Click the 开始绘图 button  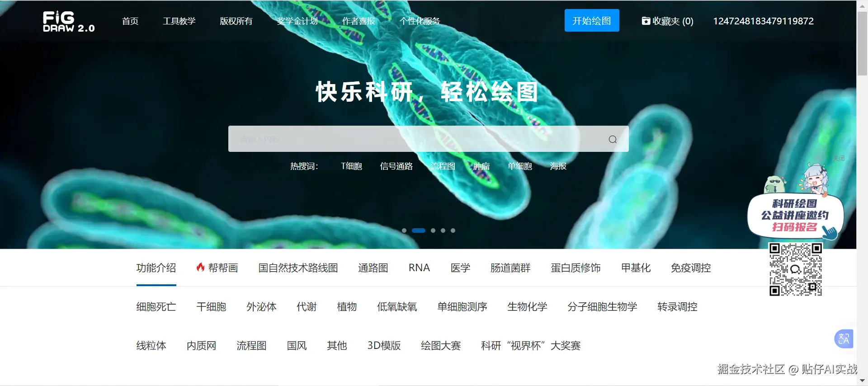click(x=592, y=20)
